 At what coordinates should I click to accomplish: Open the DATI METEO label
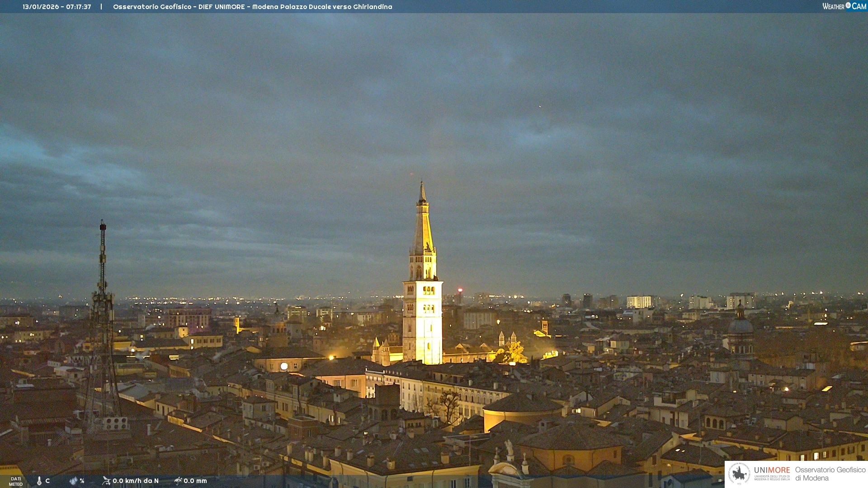click(x=16, y=481)
